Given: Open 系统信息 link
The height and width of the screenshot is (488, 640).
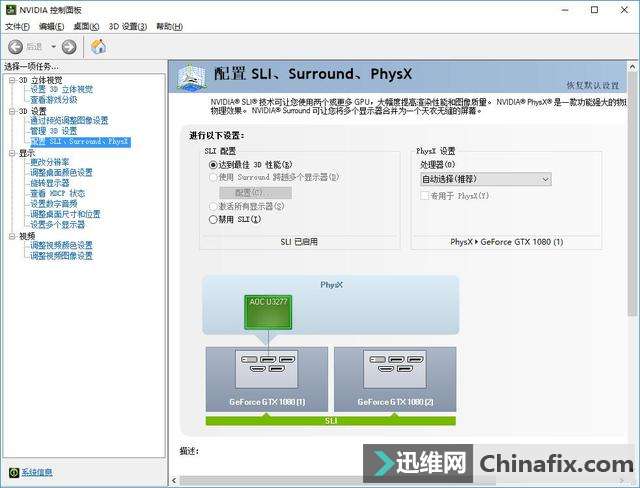Looking at the screenshot, I should 37,472.
